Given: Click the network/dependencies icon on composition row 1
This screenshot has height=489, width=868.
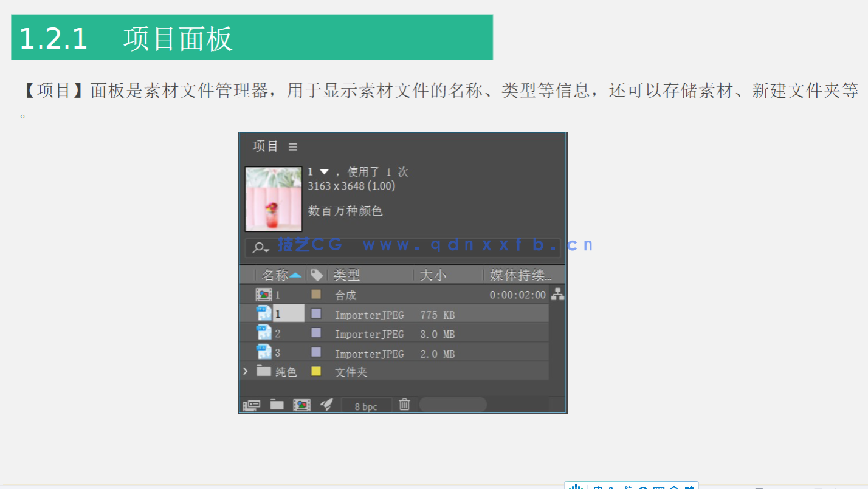Looking at the screenshot, I should (559, 294).
